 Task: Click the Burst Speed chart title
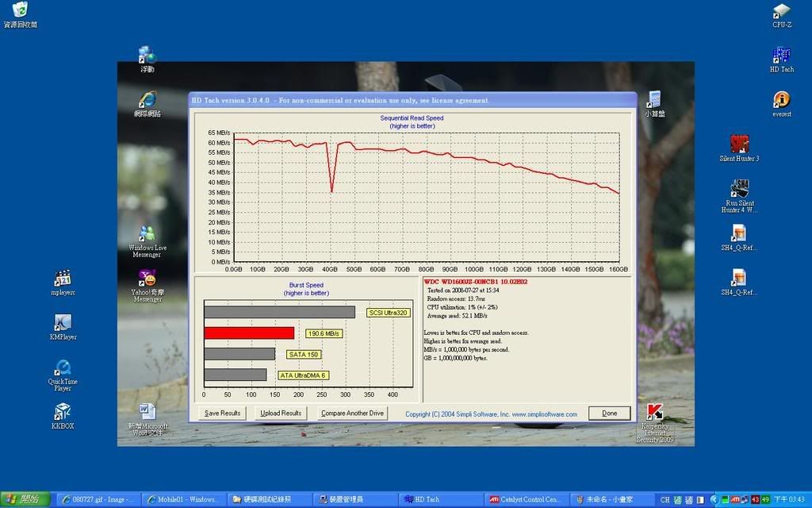[x=306, y=285]
